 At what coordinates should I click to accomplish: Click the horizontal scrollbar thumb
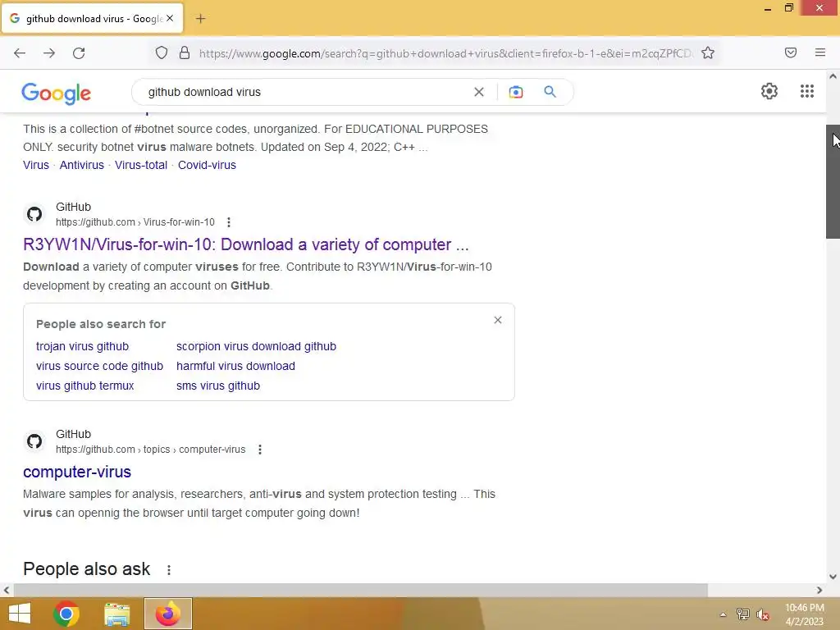(361, 591)
